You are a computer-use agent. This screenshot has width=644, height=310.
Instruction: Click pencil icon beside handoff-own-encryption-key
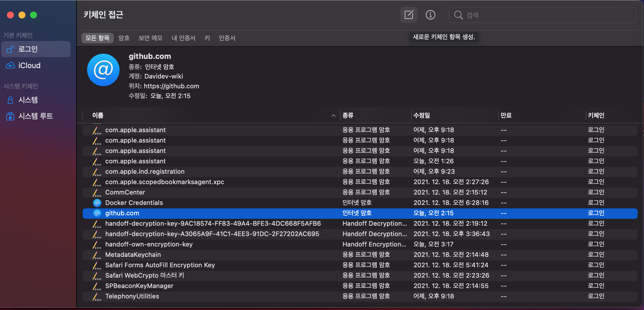tap(97, 244)
